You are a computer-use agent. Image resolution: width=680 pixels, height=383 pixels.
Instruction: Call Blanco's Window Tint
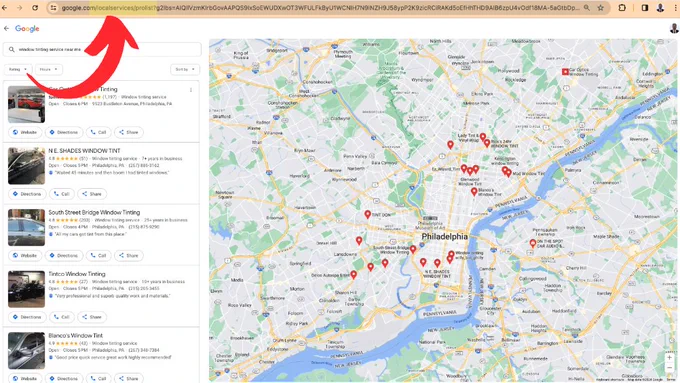[98, 378]
